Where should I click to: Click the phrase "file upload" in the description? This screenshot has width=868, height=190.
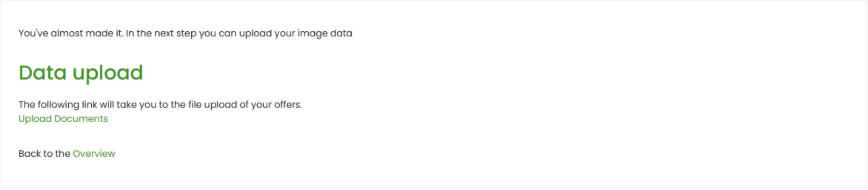213,105
